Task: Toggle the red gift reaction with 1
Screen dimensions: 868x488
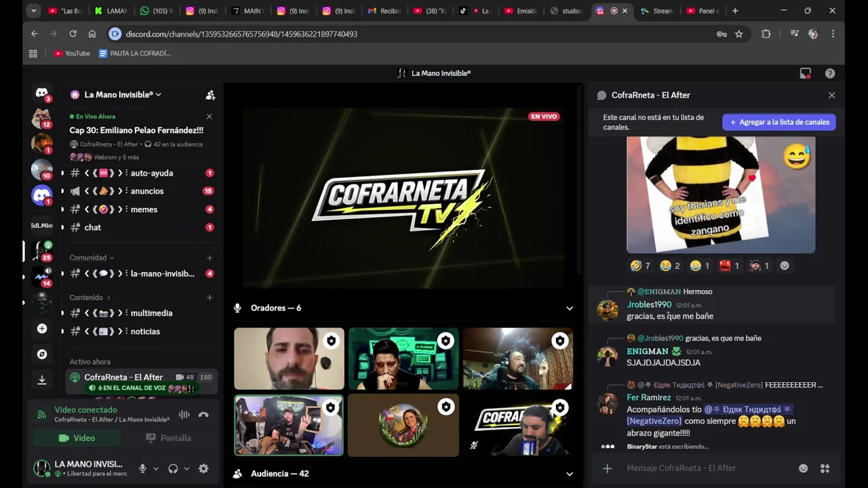Action: 729,266
